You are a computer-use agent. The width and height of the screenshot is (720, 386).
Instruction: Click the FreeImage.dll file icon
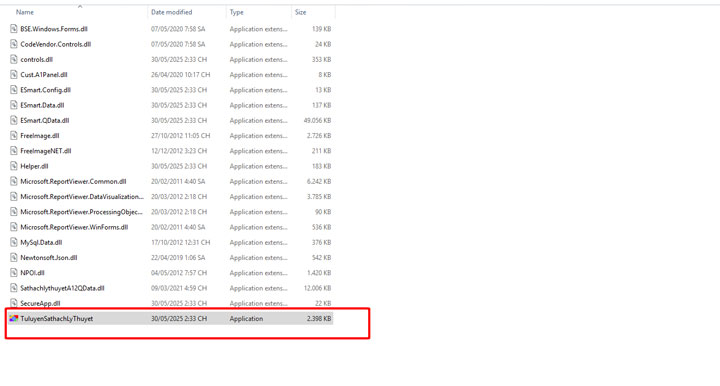[14, 135]
